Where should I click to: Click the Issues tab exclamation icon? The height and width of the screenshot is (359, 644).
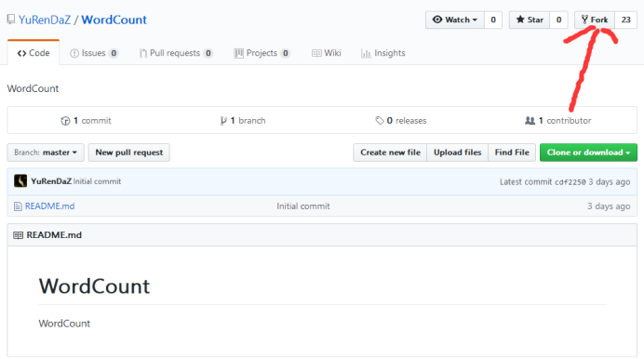tap(74, 53)
